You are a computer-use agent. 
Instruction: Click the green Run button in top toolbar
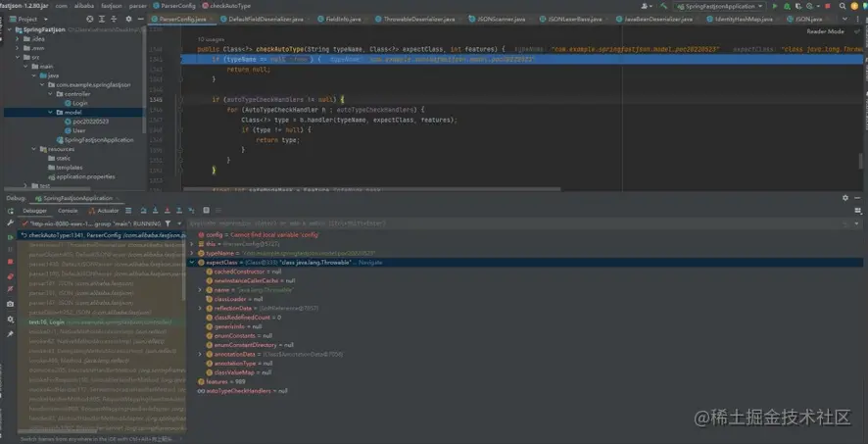click(775, 6)
